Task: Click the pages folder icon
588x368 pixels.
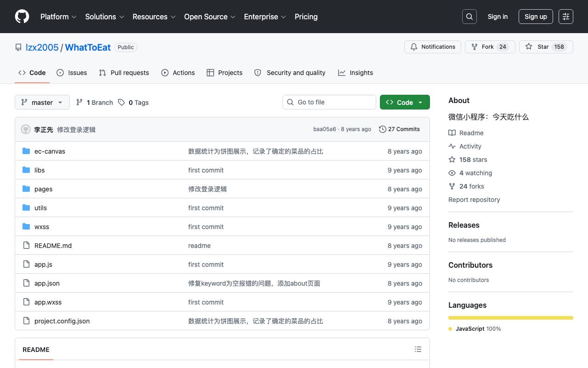Action: point(26,189)
